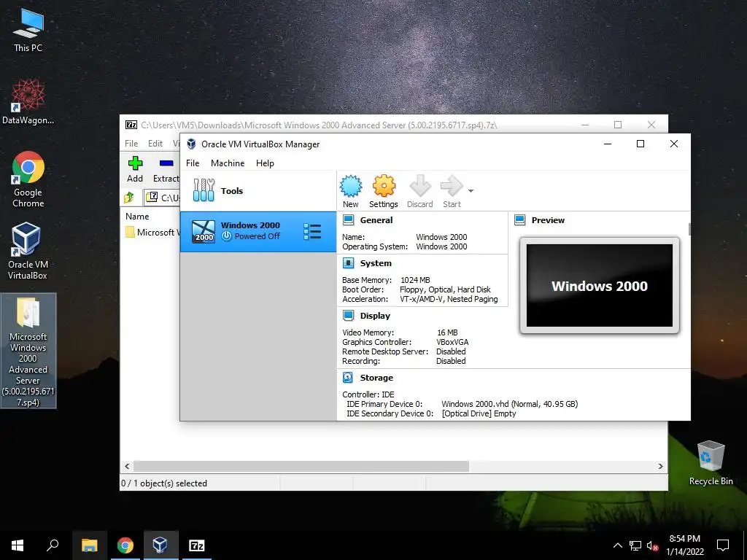Click the network tray icon
747x560 pixels.
pos(635,545)
